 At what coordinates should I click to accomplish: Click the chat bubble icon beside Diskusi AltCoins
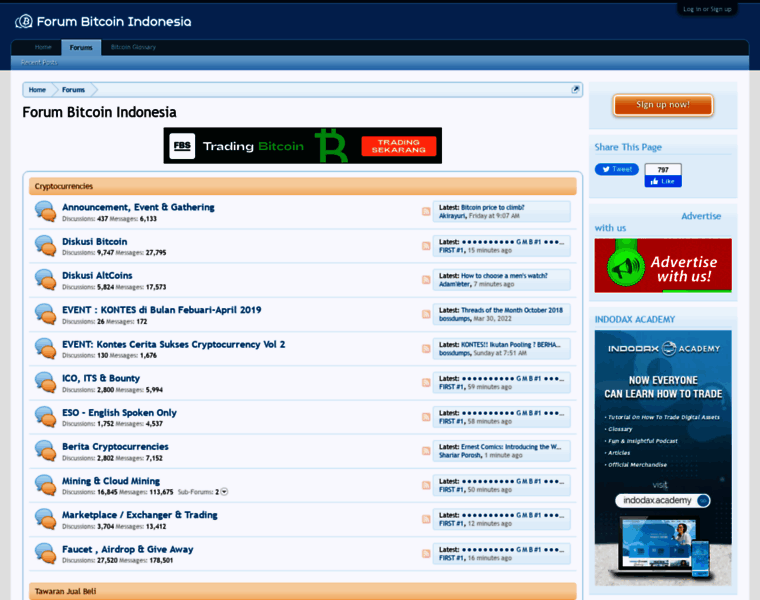[46, 280]
